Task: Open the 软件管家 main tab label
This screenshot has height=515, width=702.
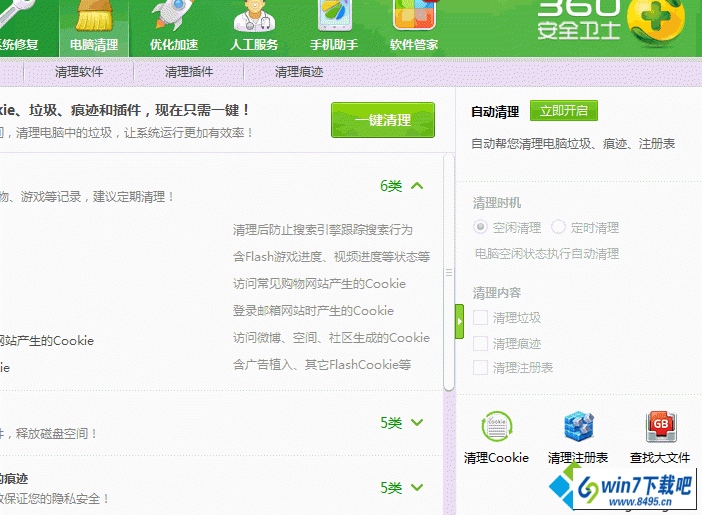Action: [x=414, y=45]
